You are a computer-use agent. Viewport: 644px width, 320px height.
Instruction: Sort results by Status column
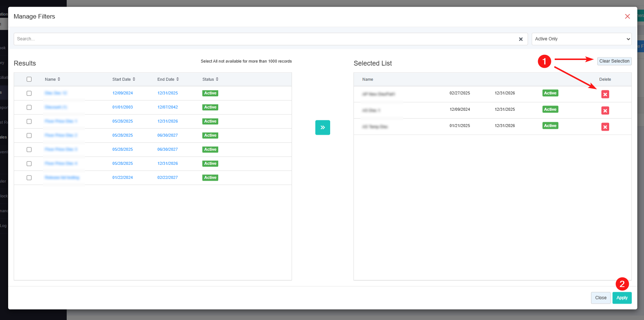tap(217, 79)
